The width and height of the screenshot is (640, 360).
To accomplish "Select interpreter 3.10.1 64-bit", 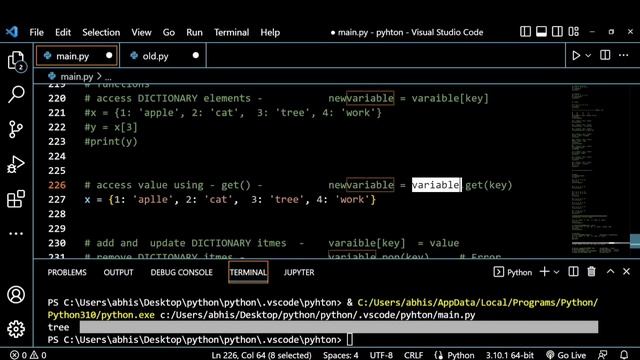I will pos(509,355).
